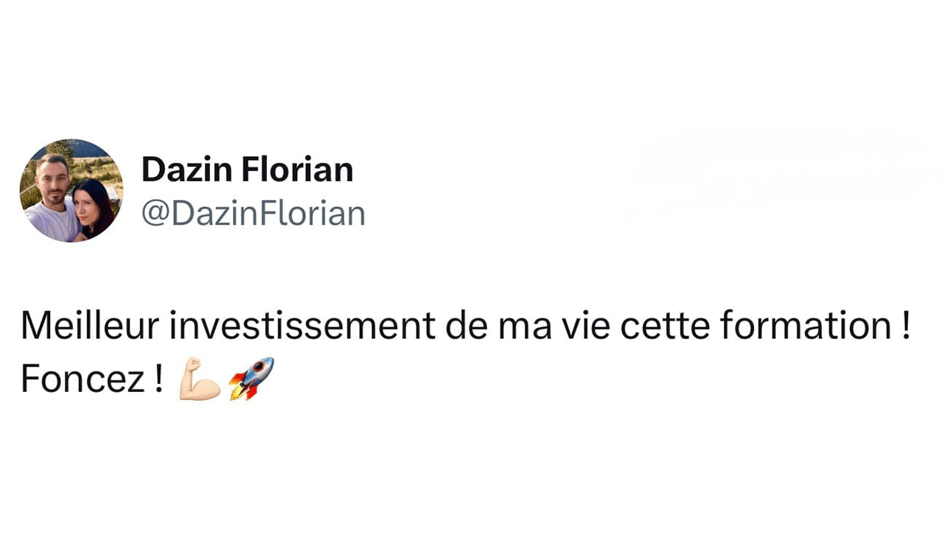Screen dimensions: 942x560
Task: Click the word "vie" in the tweet
Action: pyautogui.click(x=586, y=326)
